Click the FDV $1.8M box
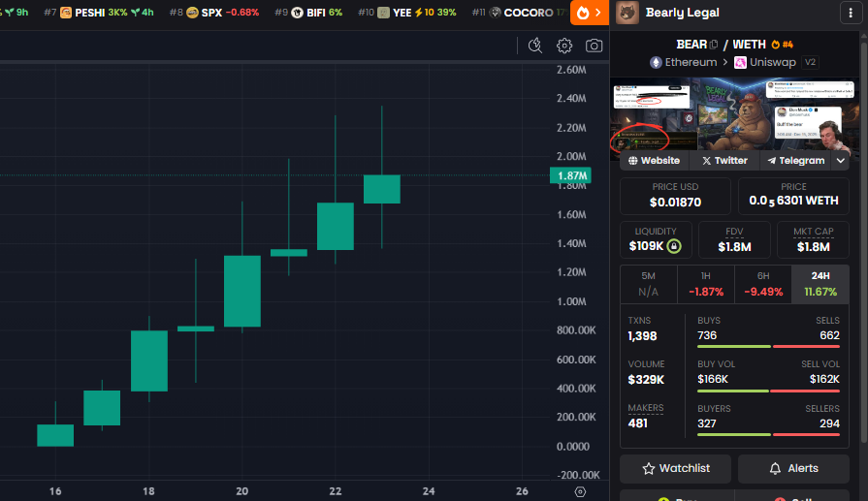 click(734, 239)
